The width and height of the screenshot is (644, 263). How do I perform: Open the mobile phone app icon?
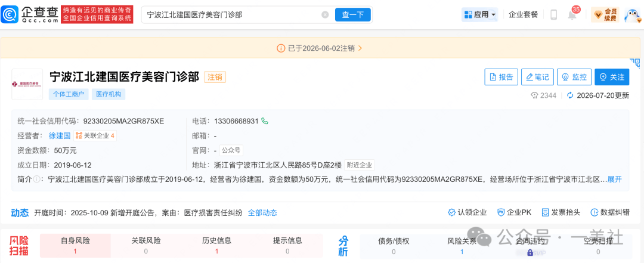coord(553,15)
